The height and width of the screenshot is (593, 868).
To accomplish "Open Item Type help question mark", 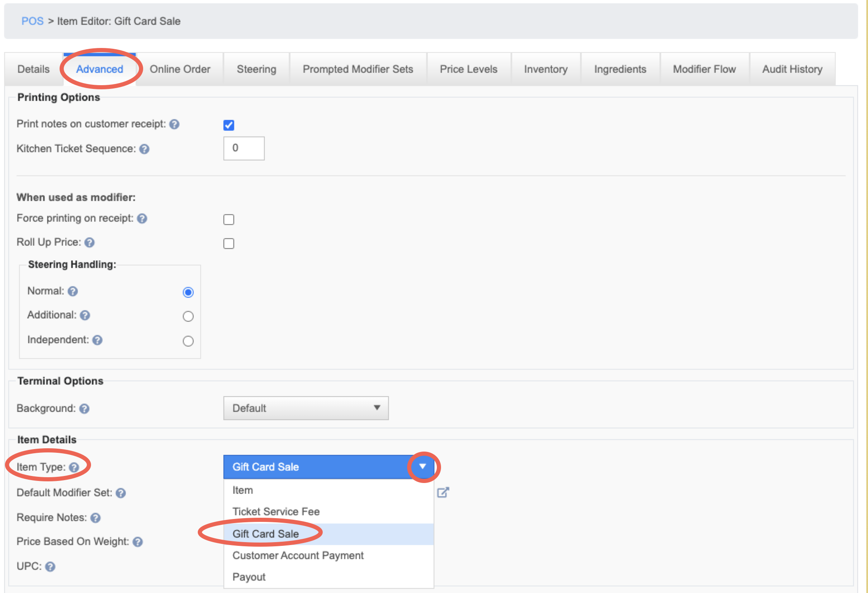I will (x=74, y=467).
